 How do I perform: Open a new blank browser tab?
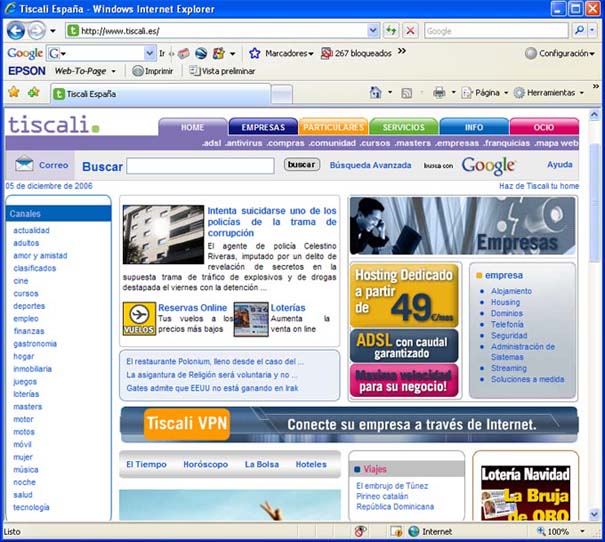click(281, 95)
